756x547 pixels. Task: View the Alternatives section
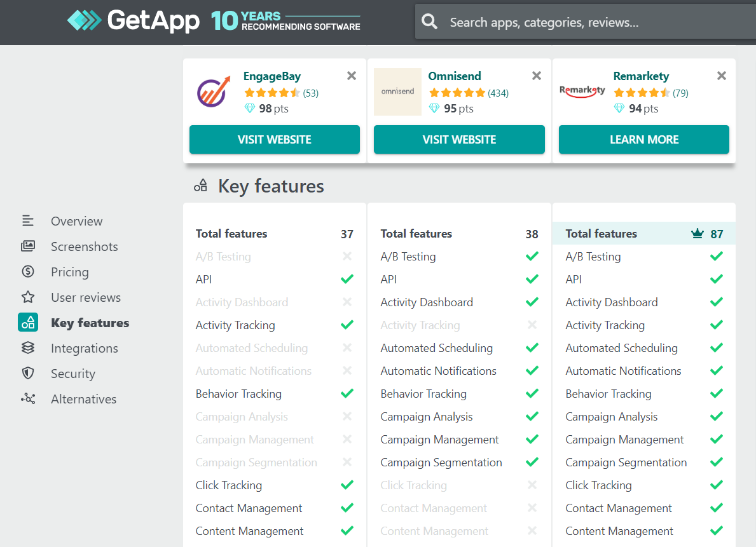tap(84, 399)
